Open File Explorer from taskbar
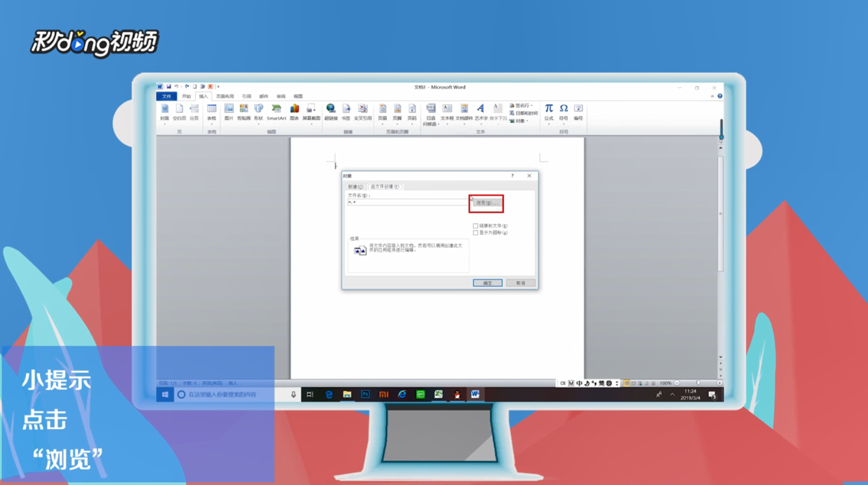This screenshot has height=485, width=868. click(x=347, y=394)
